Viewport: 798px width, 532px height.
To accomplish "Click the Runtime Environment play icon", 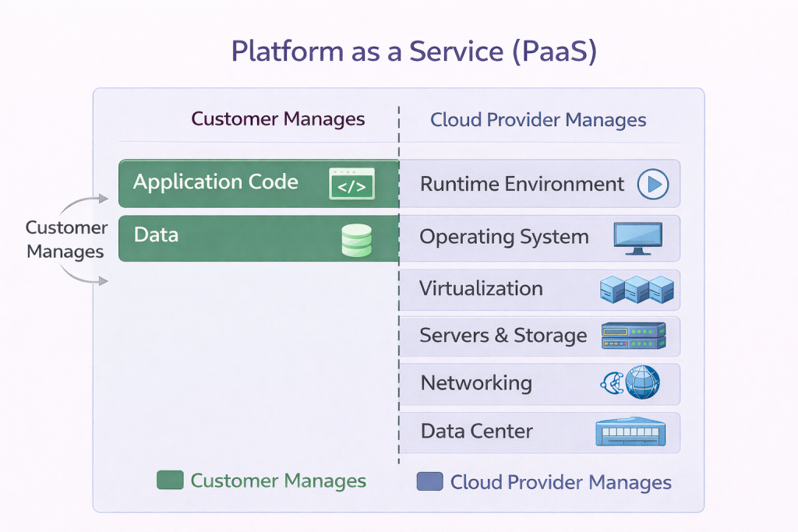I will (653, 185).
